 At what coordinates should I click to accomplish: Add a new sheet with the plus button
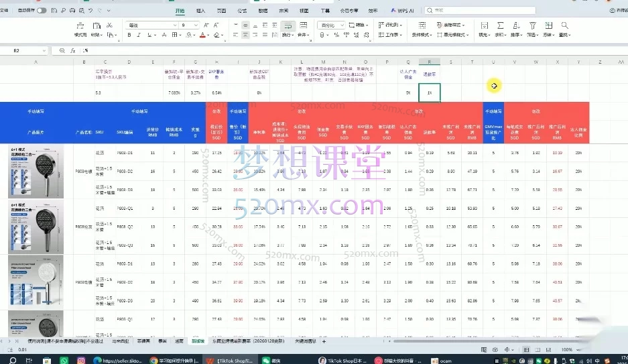pyautogui.click(x=324, y=341)
